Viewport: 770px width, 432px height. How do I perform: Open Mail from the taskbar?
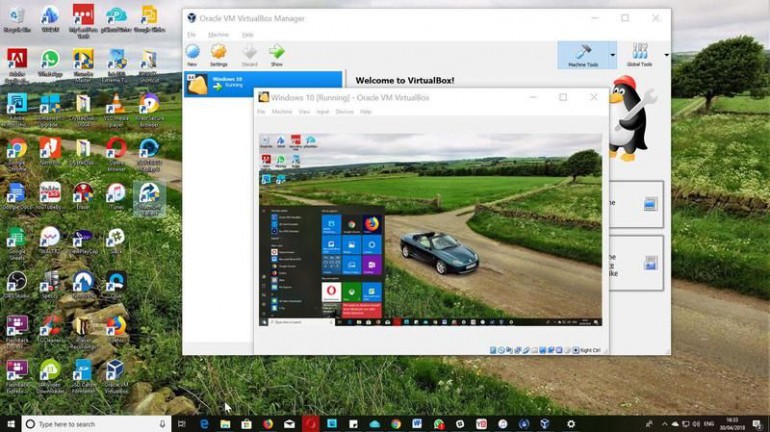click(x=289, y=424)
